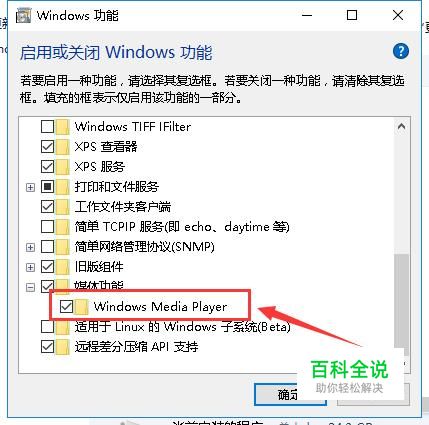Tick the Linux 的 Windows 子系统(Beta) checkbox
The width and height of the screenshot is (429, 425).
click(47, 327)
